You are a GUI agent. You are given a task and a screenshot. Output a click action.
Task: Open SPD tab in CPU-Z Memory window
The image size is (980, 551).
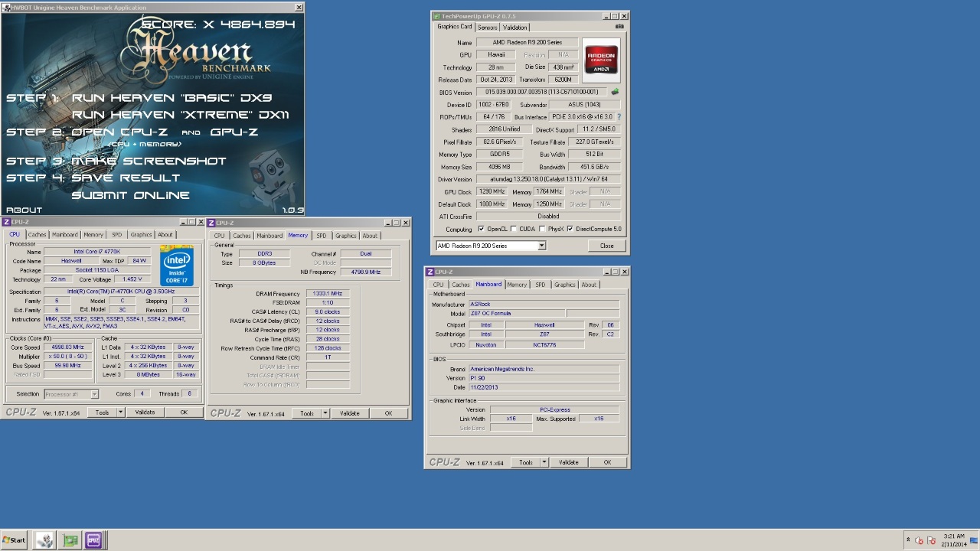tap(321, 236)
